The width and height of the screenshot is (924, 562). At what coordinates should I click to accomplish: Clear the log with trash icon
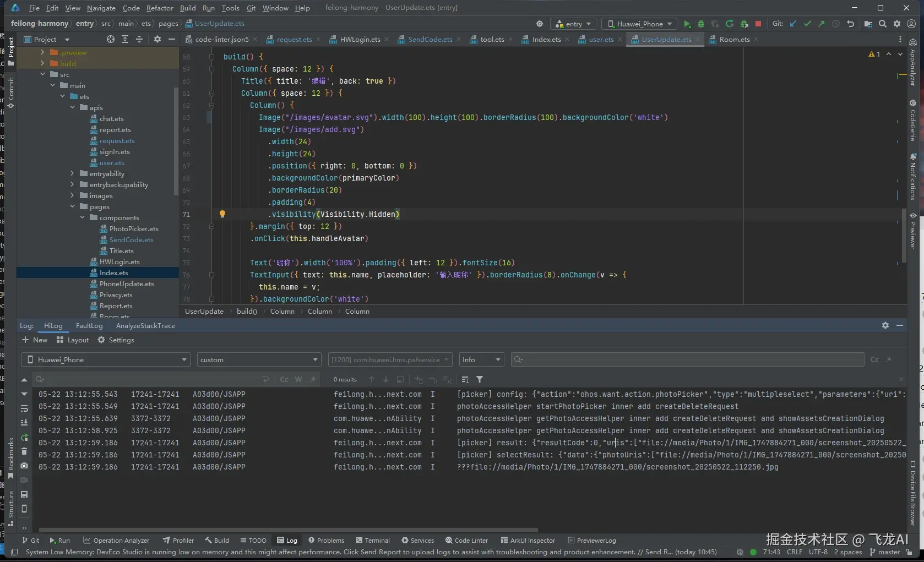point(24,451)
